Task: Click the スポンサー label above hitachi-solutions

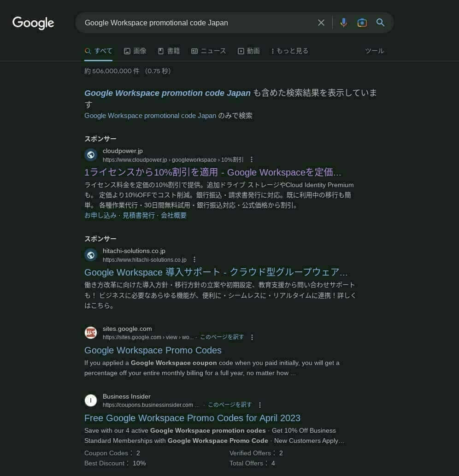Action: 100,239
